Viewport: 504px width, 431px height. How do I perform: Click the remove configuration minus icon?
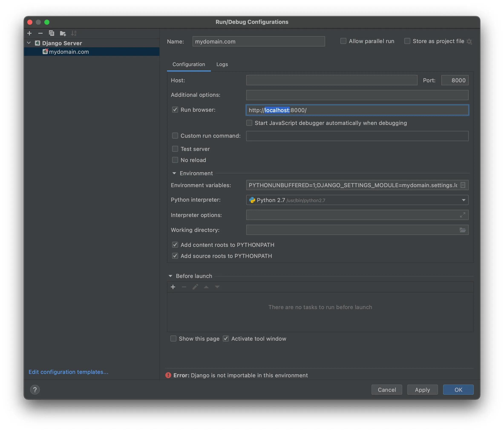click(x=40, y=33)
